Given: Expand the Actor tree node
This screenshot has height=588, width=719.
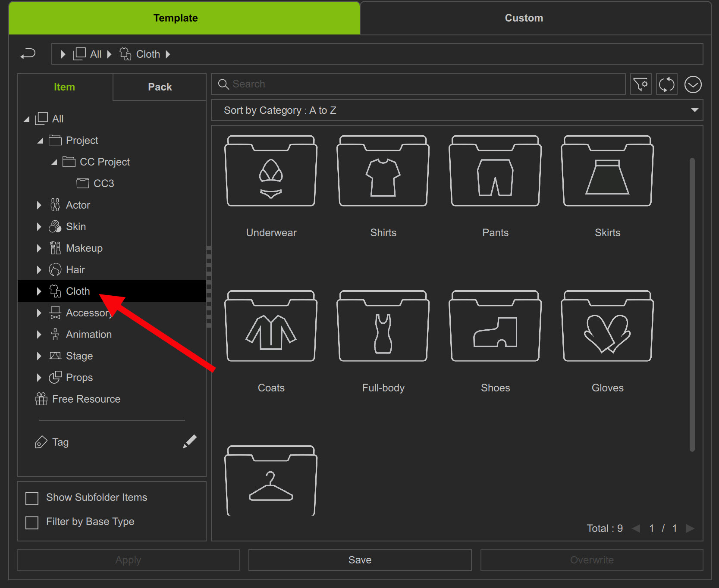Looking at the screenshot, I should tap(39, 205).
